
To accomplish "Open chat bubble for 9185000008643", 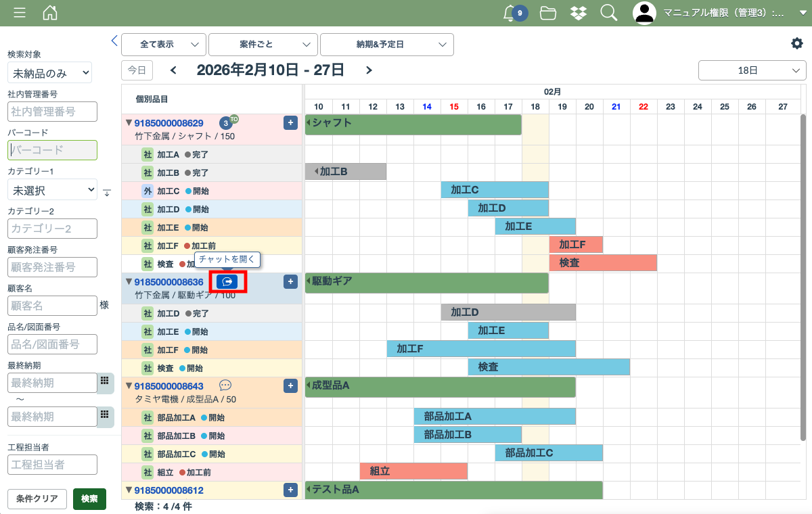I will (x=225, y=385).
